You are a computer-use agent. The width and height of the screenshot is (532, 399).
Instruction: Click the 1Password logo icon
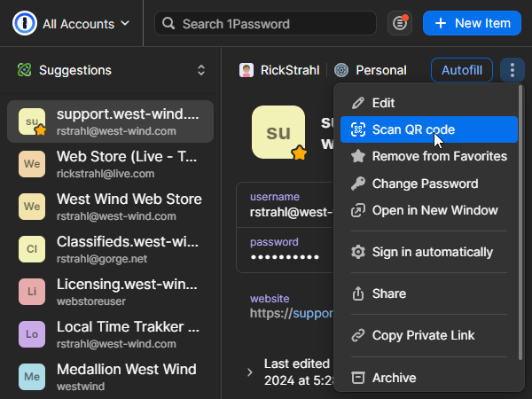[x=24, y=23]
